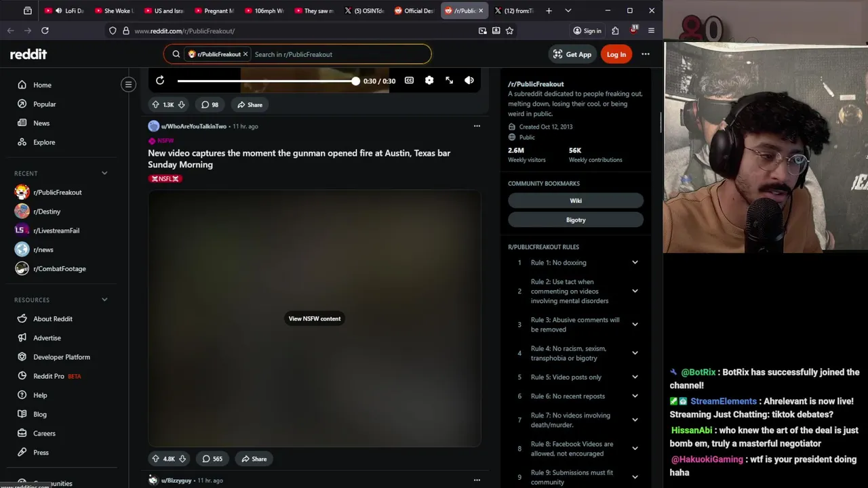Image resolution: width=868 pixels, height=488 pixels.
Task: Toggle closed captions on the video player
Action: 409,81
